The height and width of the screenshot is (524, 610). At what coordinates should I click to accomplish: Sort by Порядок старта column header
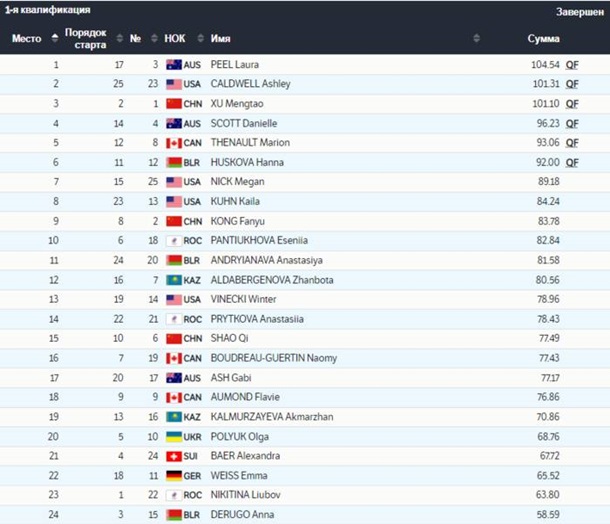(x=85, y=38)
